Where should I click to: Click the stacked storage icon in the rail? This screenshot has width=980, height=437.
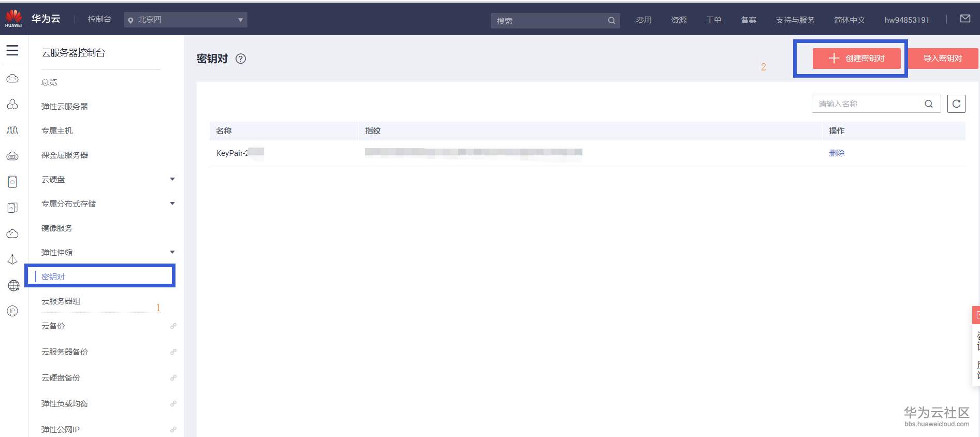tap(12, 208)
